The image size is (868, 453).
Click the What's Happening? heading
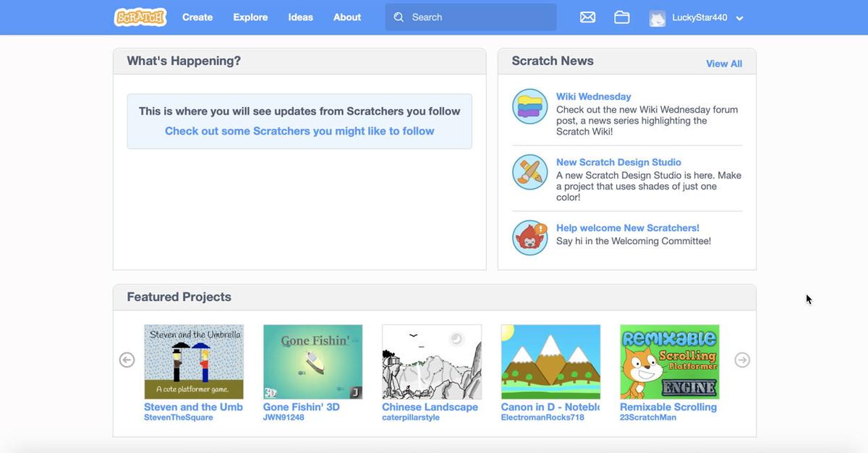pyautogui.click(x=184, y=61)
